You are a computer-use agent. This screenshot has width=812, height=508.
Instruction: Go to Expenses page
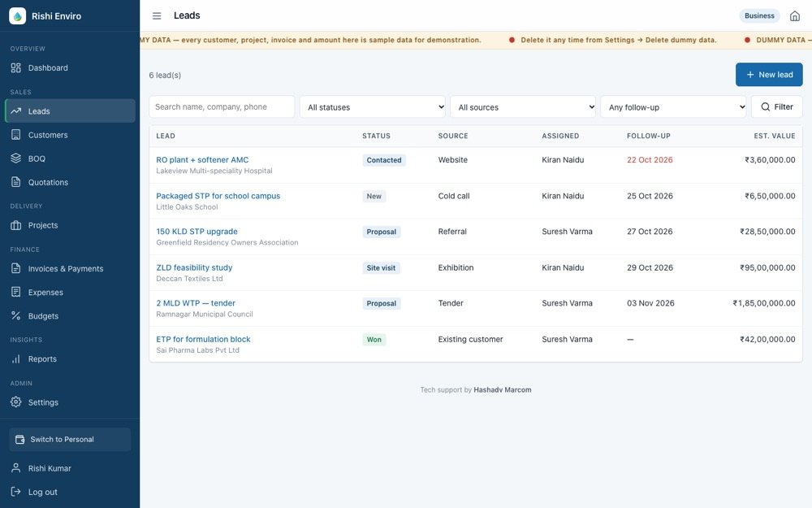(x=70, y=293)
